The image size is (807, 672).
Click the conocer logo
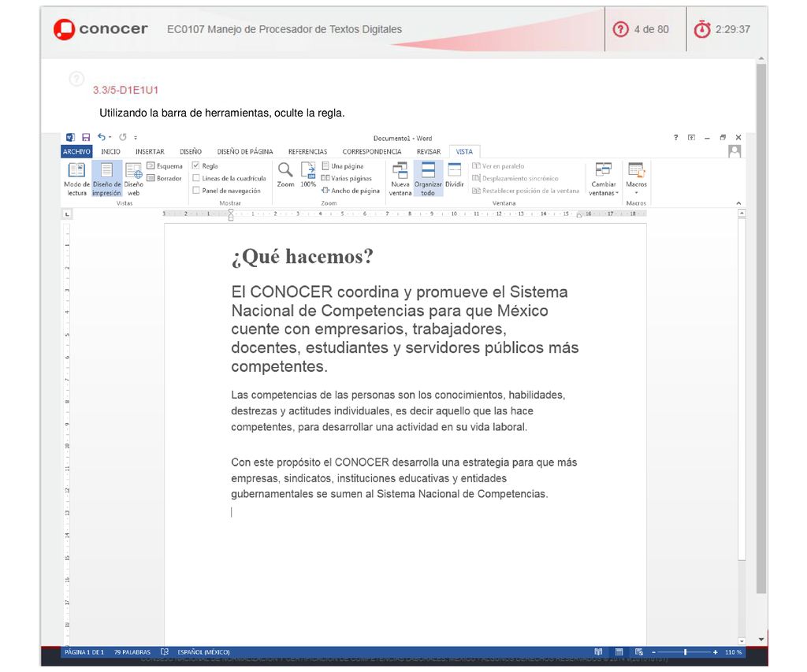101,29
